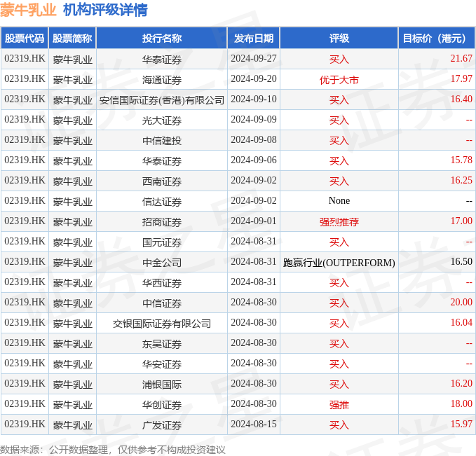The image size is (476, 456).
Task: Click the 目标价(港元) column header
Action: click(x=437, y=39)
